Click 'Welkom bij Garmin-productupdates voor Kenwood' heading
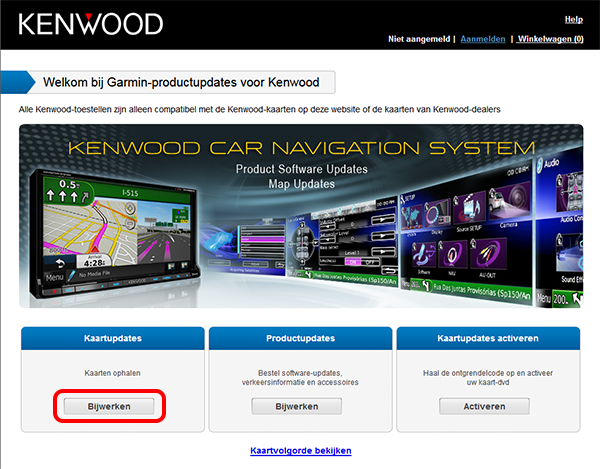 click(x=181, y=82)
